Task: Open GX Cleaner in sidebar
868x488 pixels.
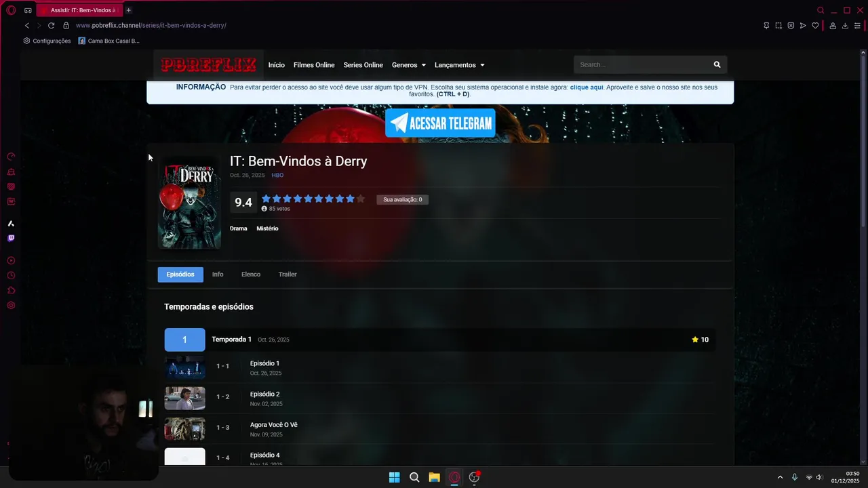Action: pyautogui.click(x=11, y=171)
